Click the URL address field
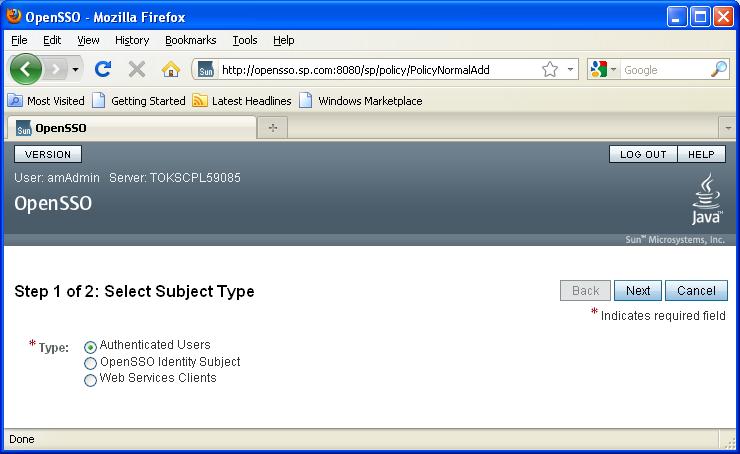The height and width of the screenshot is (454, 740). coord(378,70)
